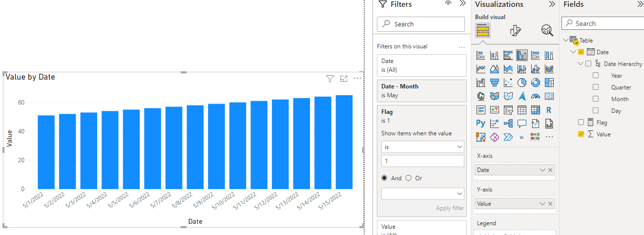This screenshot has height=235, width=644.
Task: Check the Month checkbox
Action: coord(596,99)
